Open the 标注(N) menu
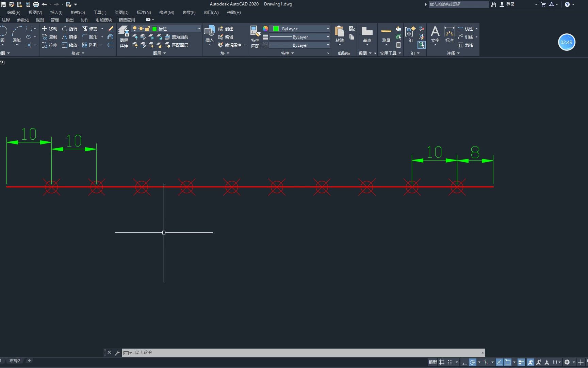The width and height of the screenshot is (588, 368). 144,12
